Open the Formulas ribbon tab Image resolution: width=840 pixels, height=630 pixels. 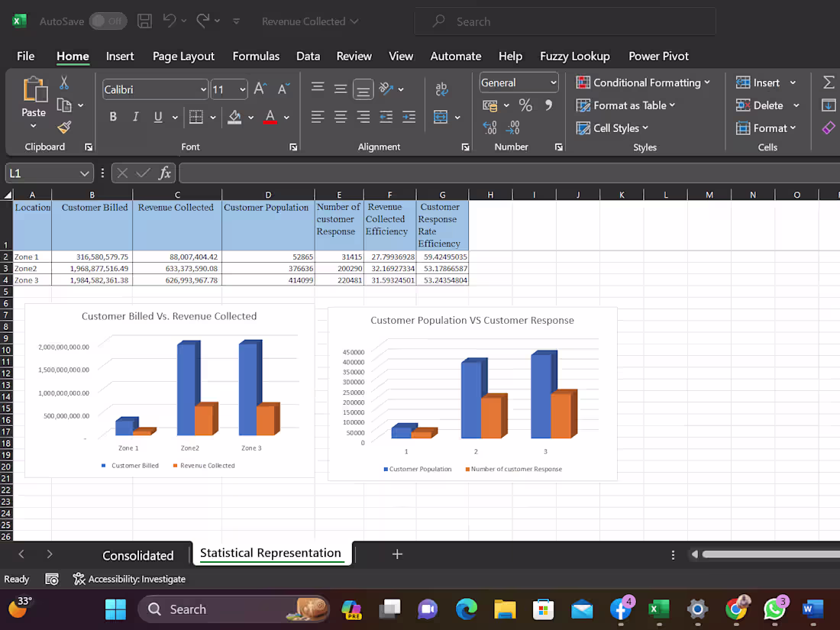point(256,56)
